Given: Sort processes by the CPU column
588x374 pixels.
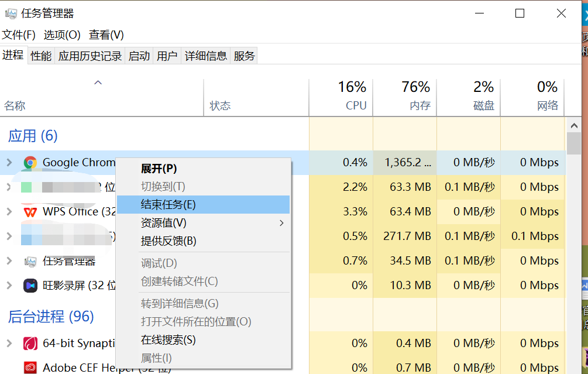Looking at the screenshot, I should 341,98.
